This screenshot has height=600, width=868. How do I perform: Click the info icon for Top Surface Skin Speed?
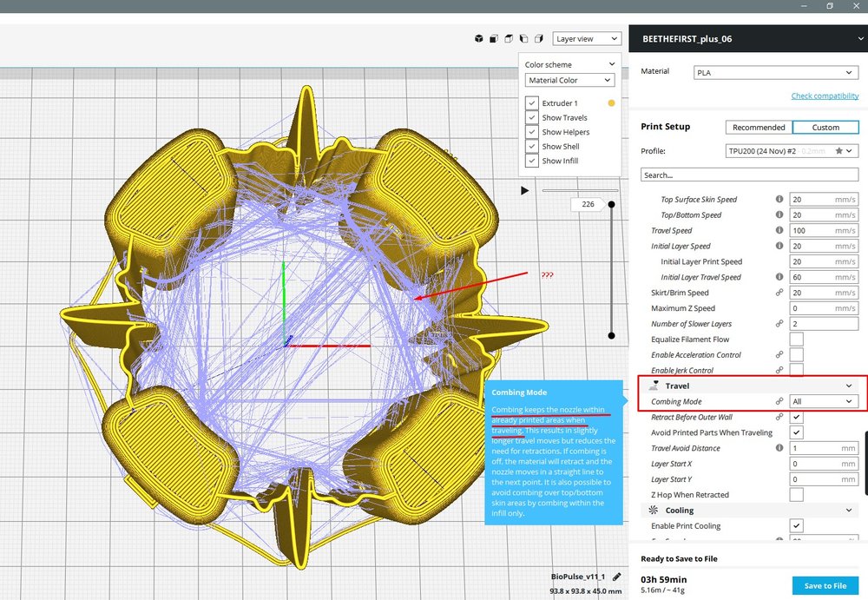tap(779, 199)
